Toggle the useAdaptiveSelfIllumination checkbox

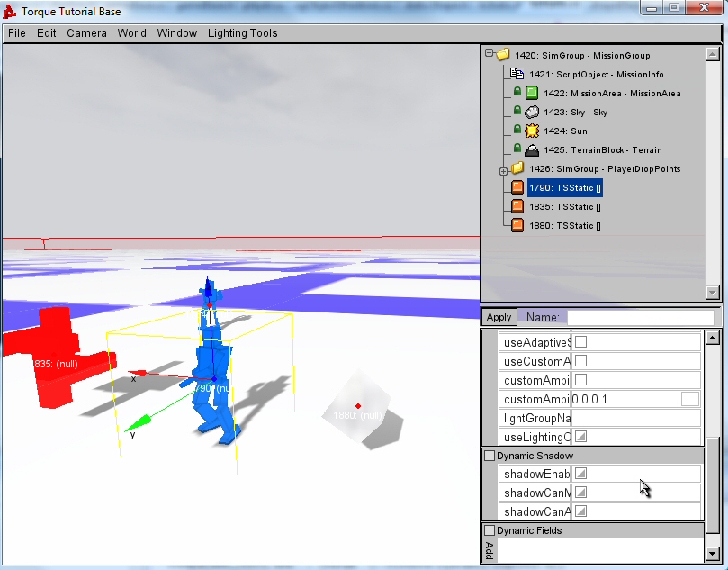(580, 342)
